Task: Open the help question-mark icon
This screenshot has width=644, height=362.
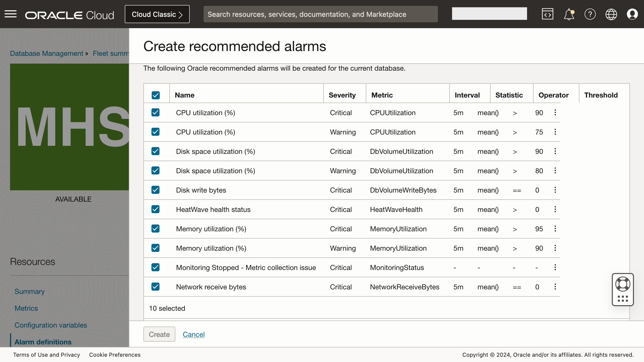Action: 590,14
